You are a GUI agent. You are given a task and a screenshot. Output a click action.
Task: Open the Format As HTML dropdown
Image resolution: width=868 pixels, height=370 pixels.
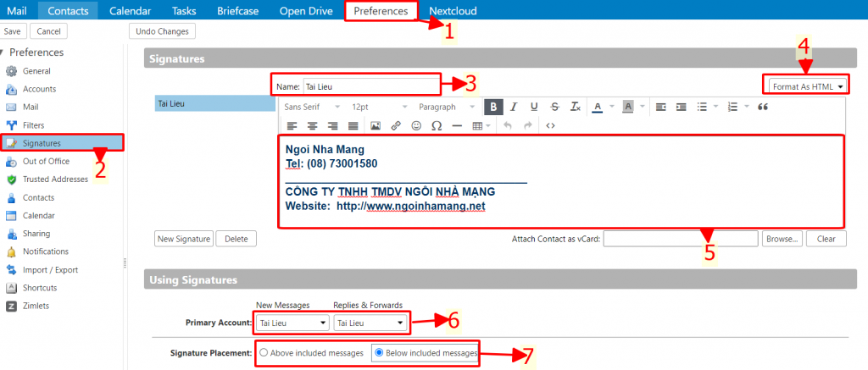click(806, 86)
